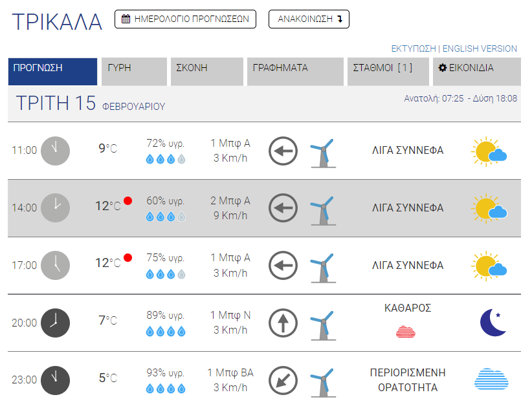The width and height of the screenshot is (532, 408).
Task: Open the ΗΜΕΡΟΛΟΓΙΟ ΠΡΟΓΝΩΣΕΩΝ calendar
Action: pyautogui.click(x=185, y=19)
